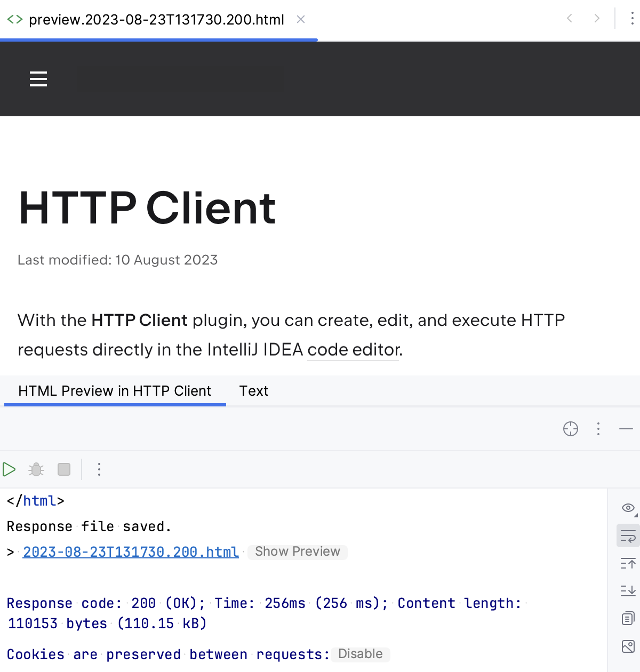Select the HTML Preview in HTTP Client tab

click(114, 391)
